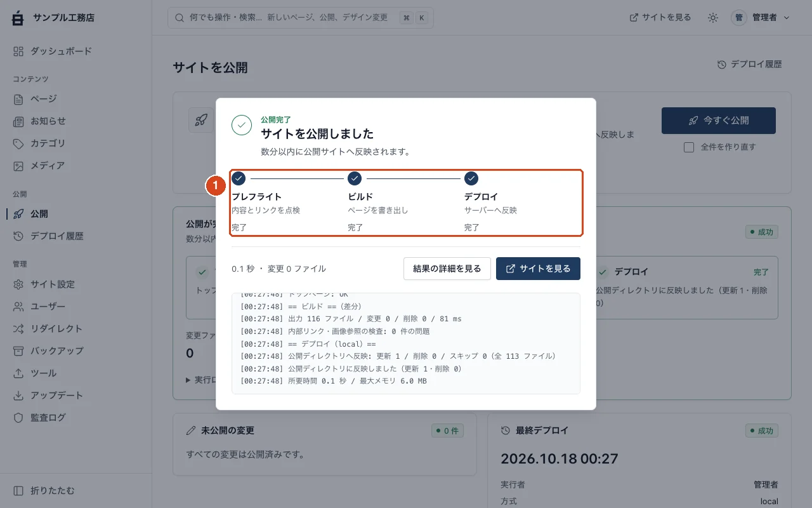812x508 pixels.
Task: Click the バックアップ archive icon
Action: pyautogui.click(x=18, y=351)
